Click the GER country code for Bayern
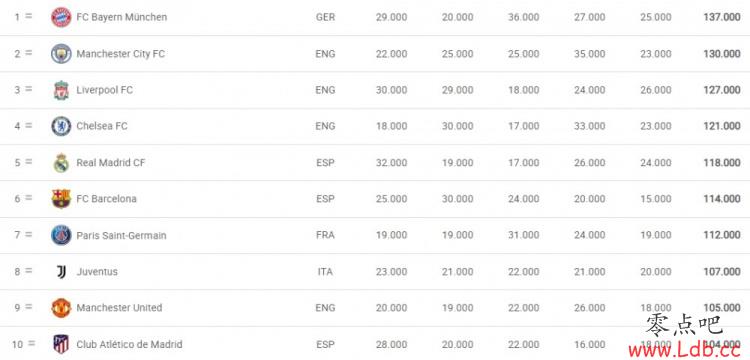The image size is (750, 360). tap(326, 17)
